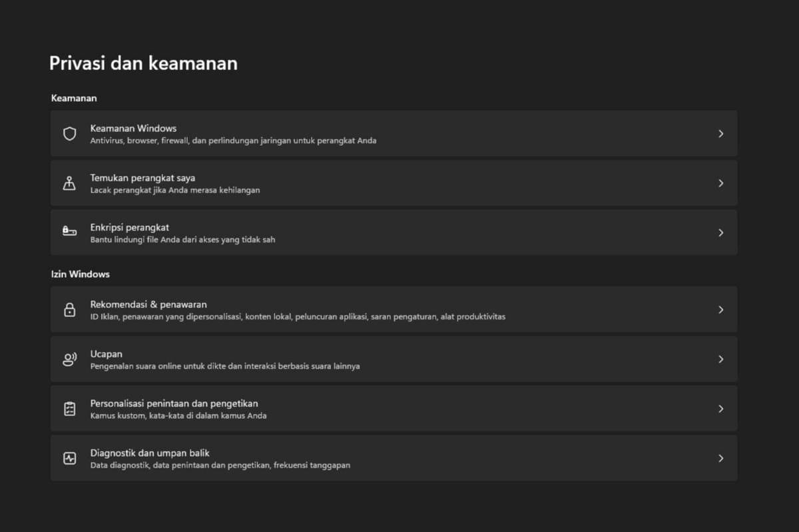Click the padlock icon for Rekomendasi & penawaran

coord(69,310)
